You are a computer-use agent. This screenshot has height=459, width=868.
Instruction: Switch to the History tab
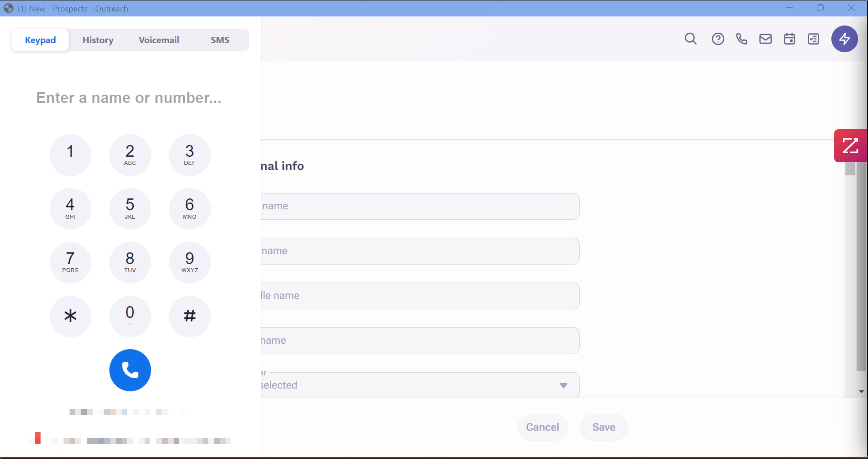pyautogui.click(x=98, y=40)
